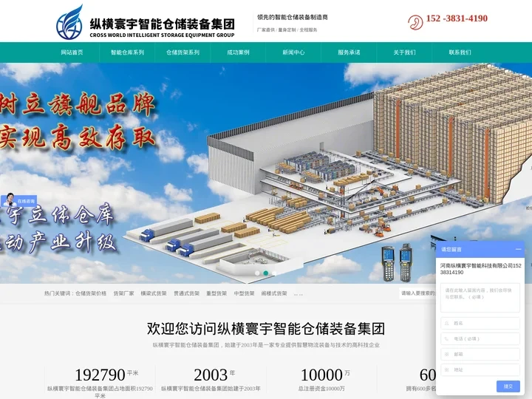Screen dimensions: 532x399
Task: Click the 2003 年 statistic
Action: point(214,375)
